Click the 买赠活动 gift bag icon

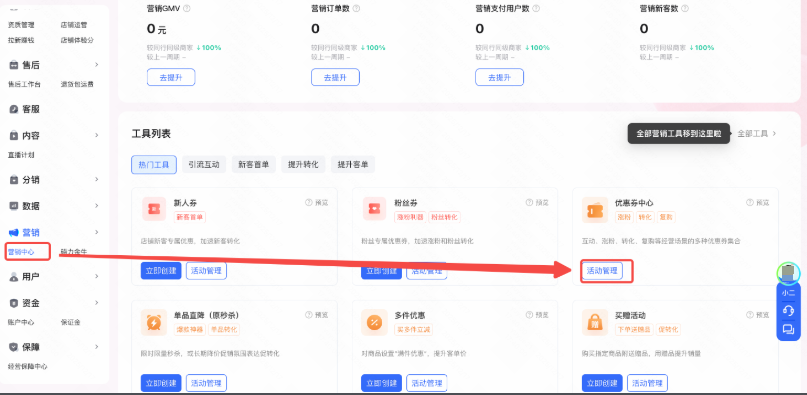click(595, 323)
